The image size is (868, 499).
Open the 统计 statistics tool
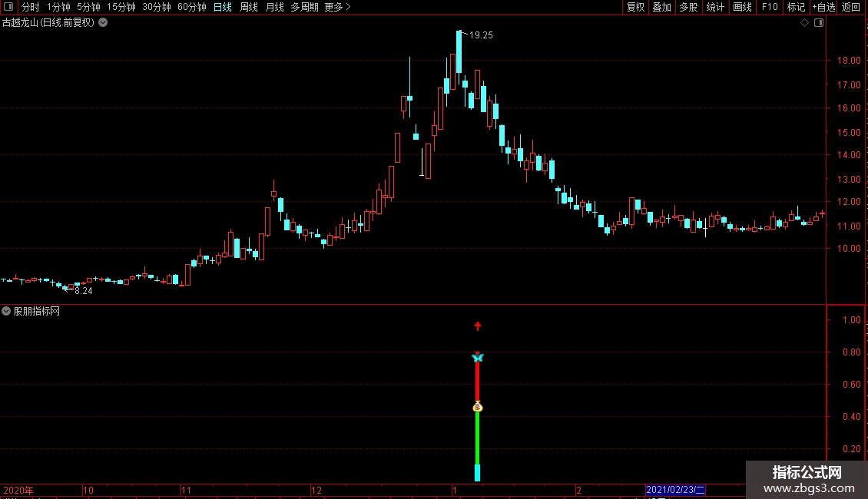click(x=715, y=7)
